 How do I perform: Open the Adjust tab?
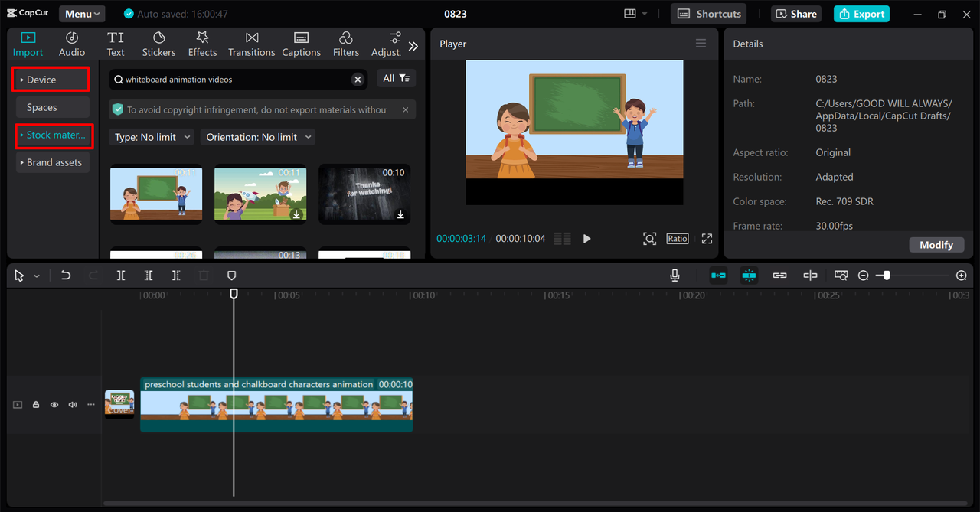click(386, 44)
